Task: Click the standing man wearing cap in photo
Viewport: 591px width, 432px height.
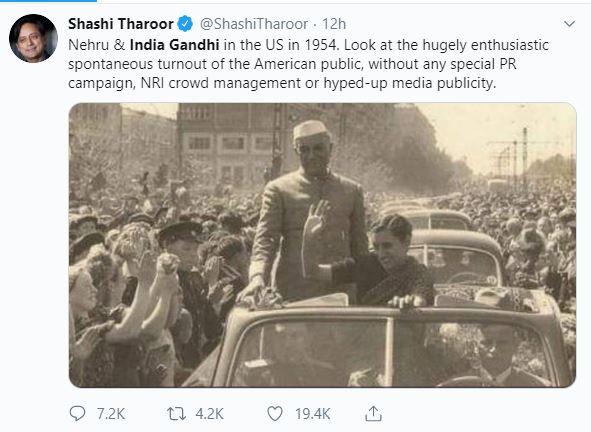Action: point(307,211)
